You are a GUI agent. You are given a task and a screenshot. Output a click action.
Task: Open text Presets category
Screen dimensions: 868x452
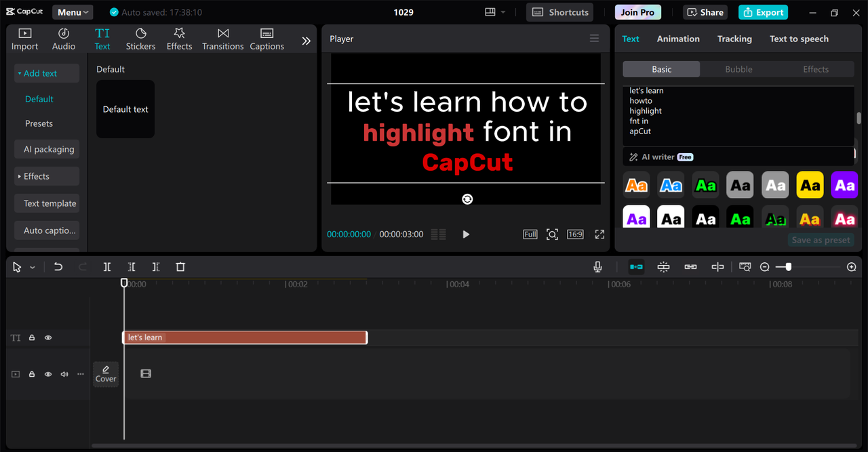coord(39,123)
